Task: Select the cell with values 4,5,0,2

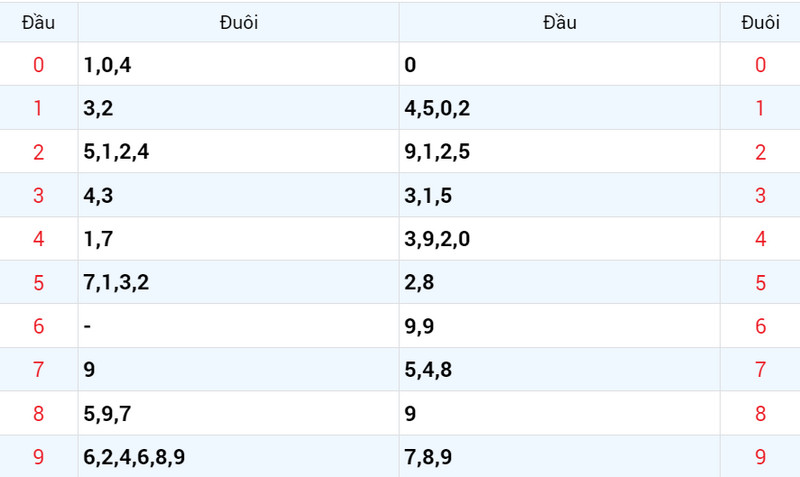Action: 560,108
